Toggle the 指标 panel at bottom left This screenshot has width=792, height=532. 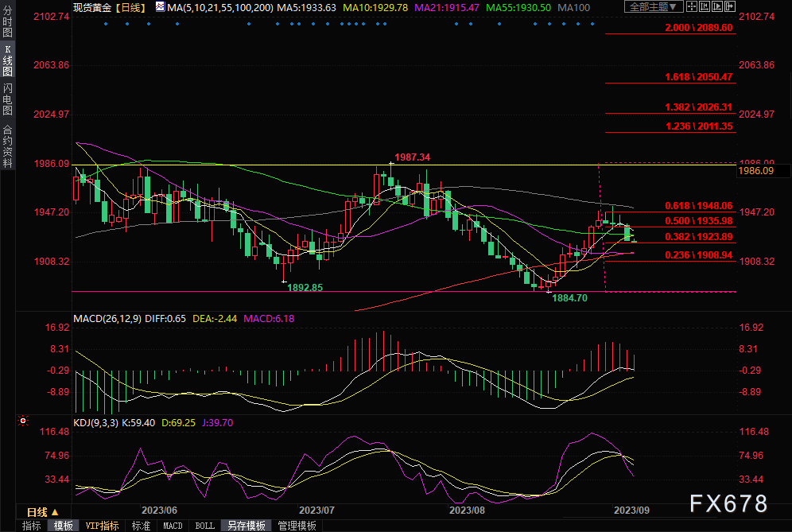(x=32, y=526)
